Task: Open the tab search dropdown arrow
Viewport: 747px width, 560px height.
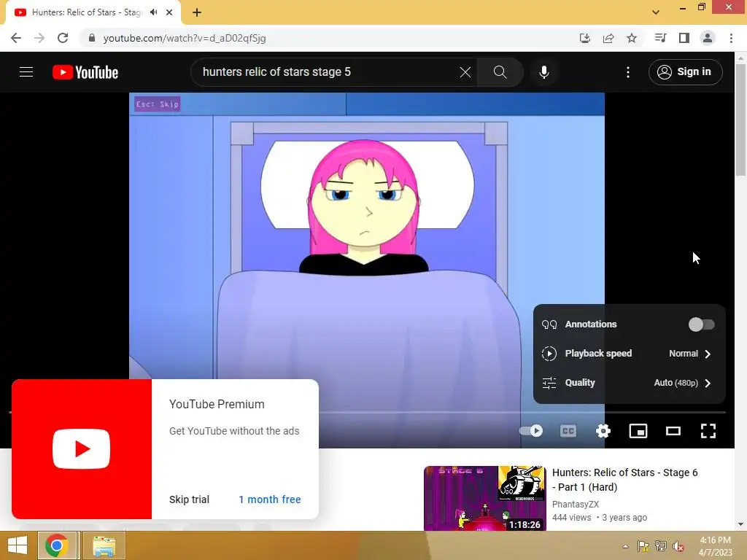Action: (x=656, y=12)
